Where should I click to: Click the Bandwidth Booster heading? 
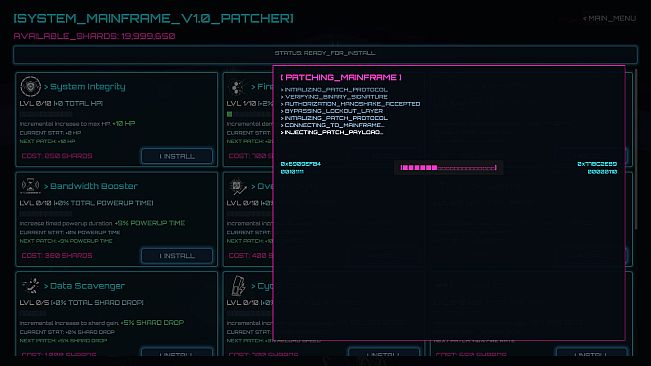[91, 186]
